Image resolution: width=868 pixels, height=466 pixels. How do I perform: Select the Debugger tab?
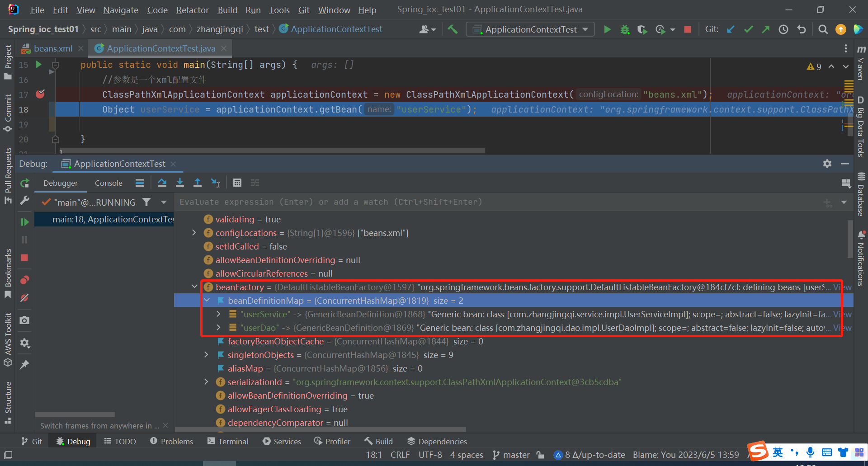[61, 183]
